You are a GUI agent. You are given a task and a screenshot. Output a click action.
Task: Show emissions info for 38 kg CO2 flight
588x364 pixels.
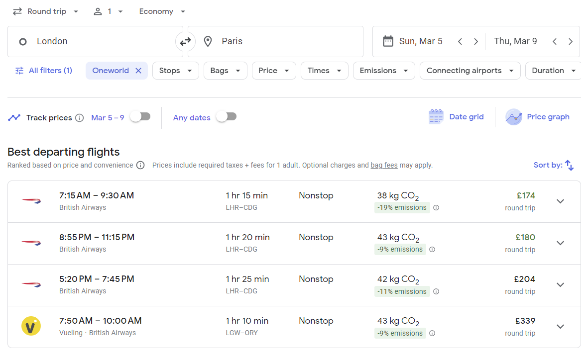[436, 208]
